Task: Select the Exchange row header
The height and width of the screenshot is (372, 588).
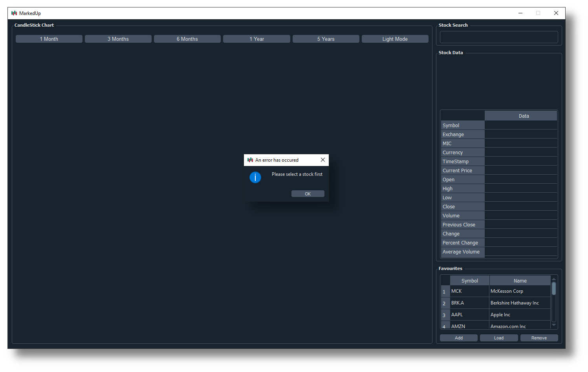Action: (x=463, y=134)
